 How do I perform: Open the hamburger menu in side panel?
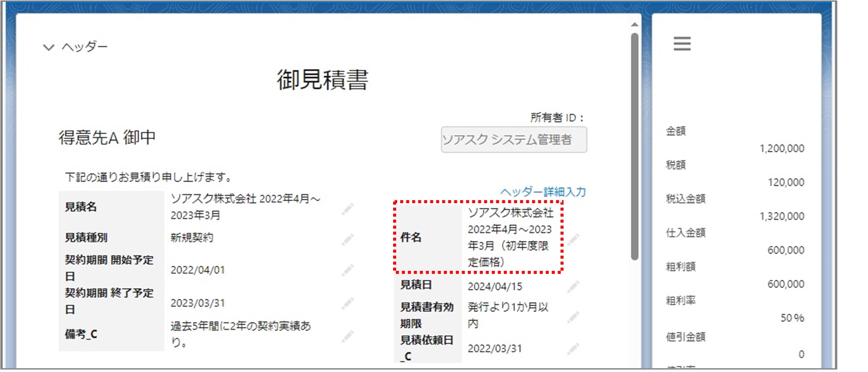[682, 43]
